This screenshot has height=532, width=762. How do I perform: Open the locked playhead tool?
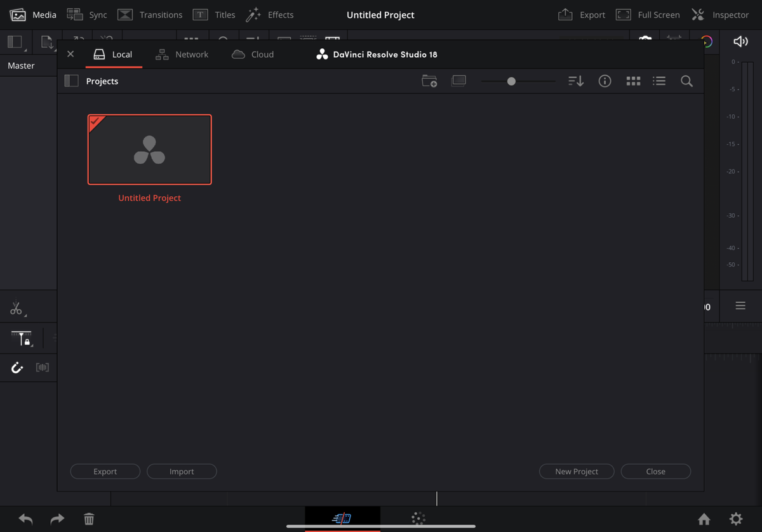[21, 338]
